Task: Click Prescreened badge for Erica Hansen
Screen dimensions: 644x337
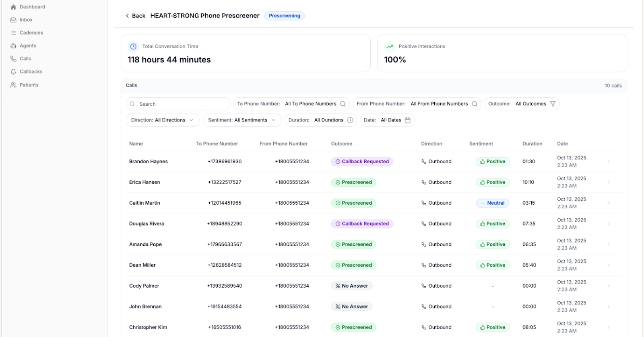Action: tap(353, 182)
